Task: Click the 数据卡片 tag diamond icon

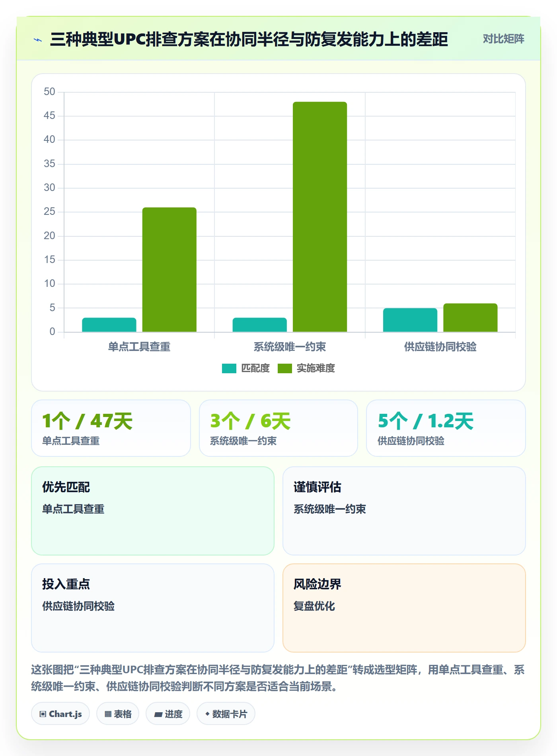Action: 207,714
